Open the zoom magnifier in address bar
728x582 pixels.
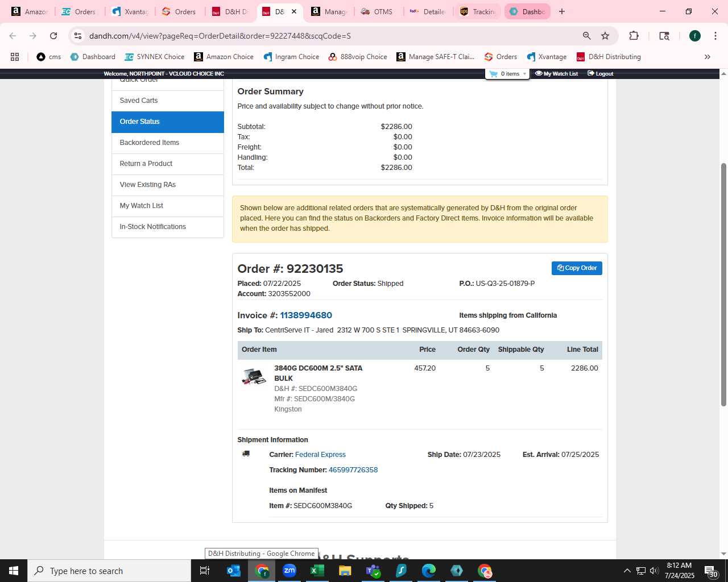click(586, 36)
